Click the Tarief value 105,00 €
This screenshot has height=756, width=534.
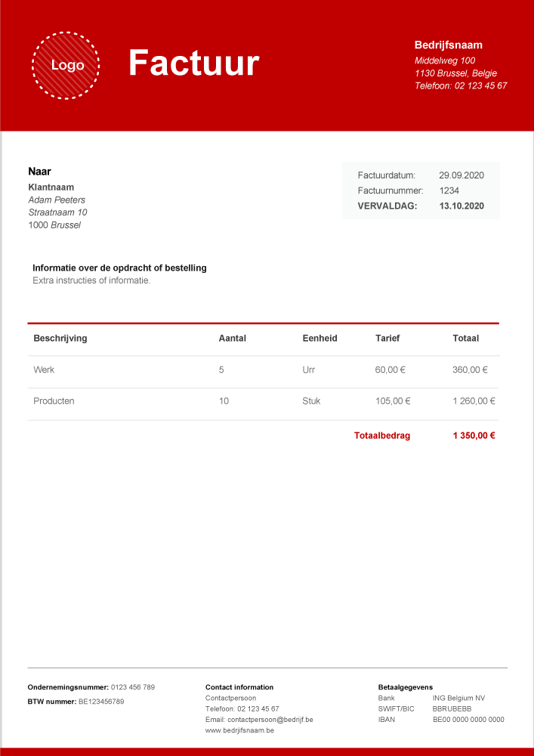point(393,401)
